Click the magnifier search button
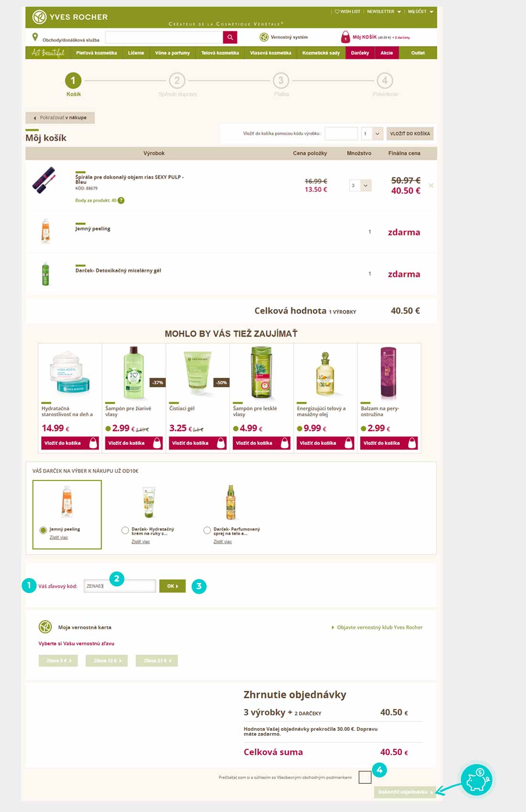Screen dimensions: 526x812 point(230,37)
